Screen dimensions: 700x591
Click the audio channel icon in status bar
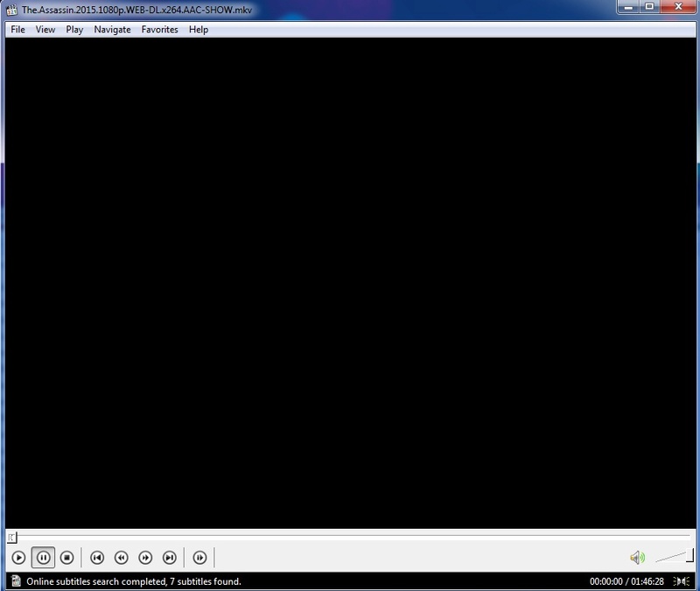coord(682,581)
